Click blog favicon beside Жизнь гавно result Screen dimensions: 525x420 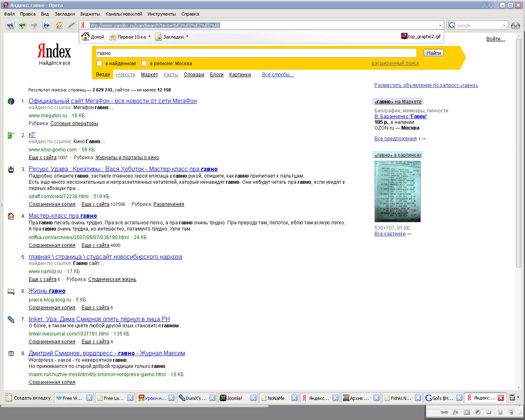(x=11, y=291)
